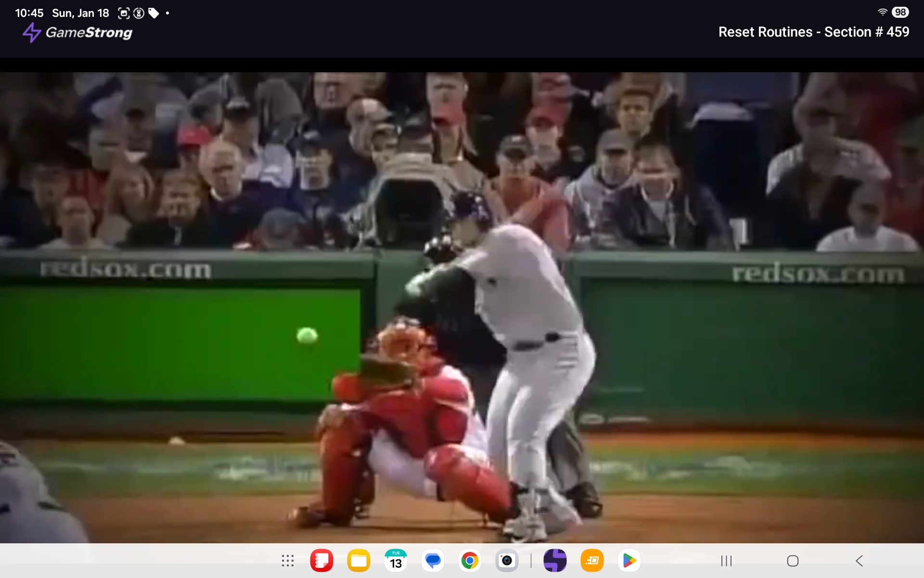Switch to the purple recent app icon

click(555, 561)
